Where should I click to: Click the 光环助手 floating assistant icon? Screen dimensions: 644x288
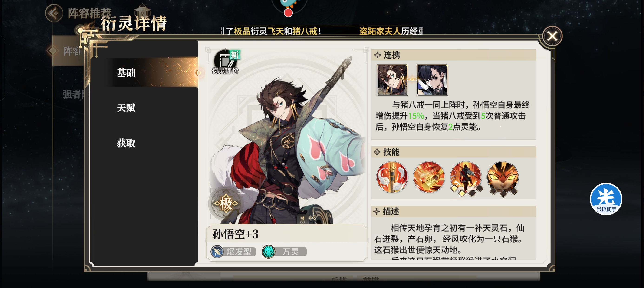606,199
